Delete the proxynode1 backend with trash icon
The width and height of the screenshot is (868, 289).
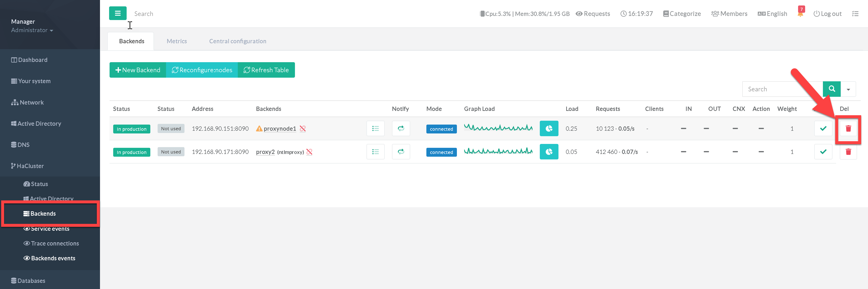click(848, 128)
